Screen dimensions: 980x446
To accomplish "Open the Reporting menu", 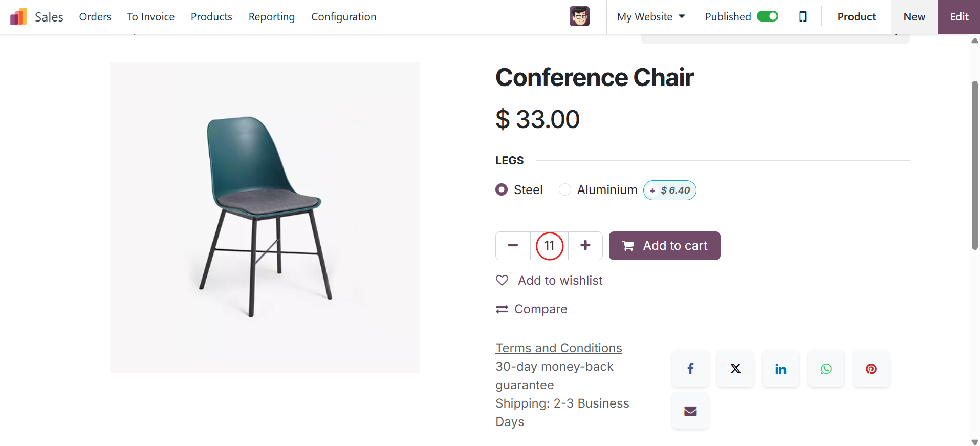I will [272, 17].
